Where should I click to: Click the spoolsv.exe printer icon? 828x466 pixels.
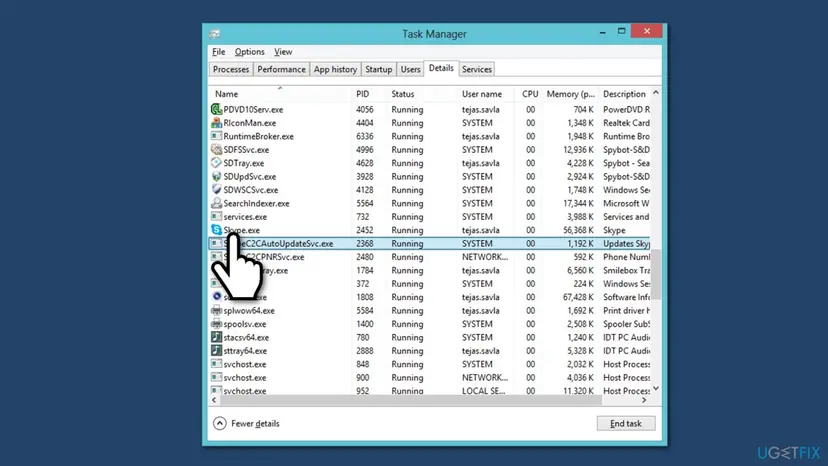point(216,324)
